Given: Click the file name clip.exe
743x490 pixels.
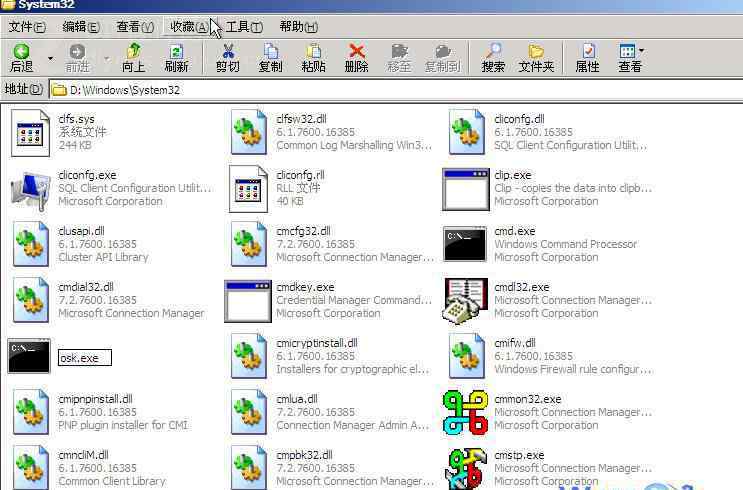Looking at the screenshot, I should click(x=513, y=175).
